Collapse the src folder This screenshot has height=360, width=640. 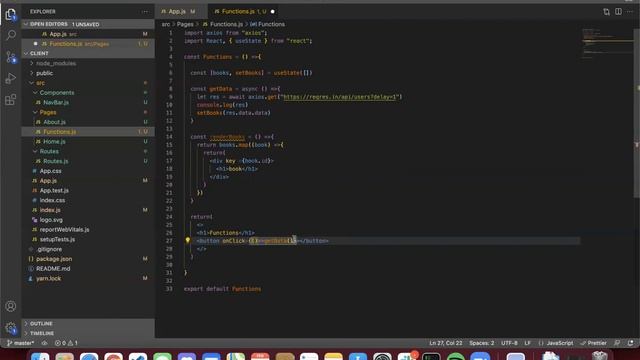[40, 83]
